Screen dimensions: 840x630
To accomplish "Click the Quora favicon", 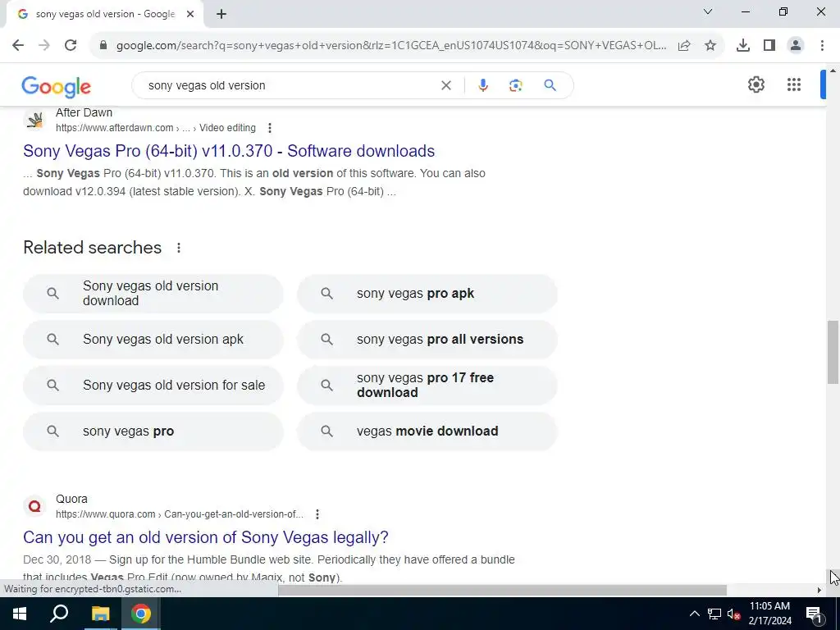I will [34, 506].
